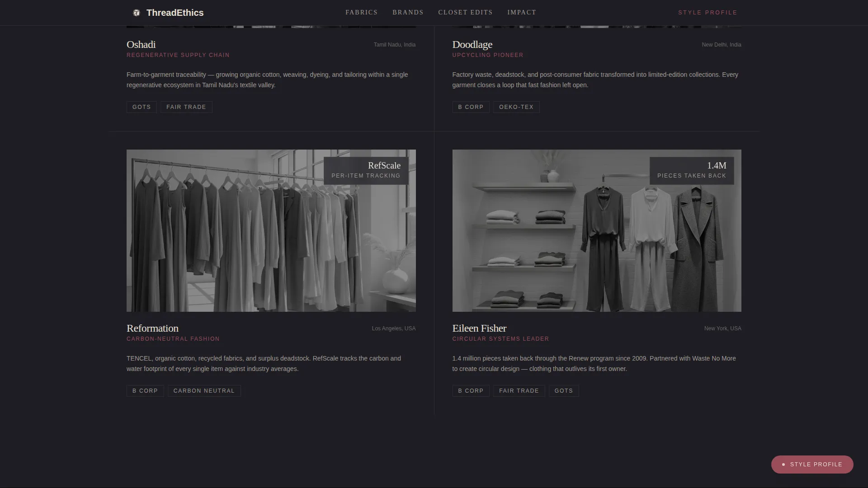Click the New Delhi, India location
This screenshot has width=868, height=488.
click(x=722, y=45)
